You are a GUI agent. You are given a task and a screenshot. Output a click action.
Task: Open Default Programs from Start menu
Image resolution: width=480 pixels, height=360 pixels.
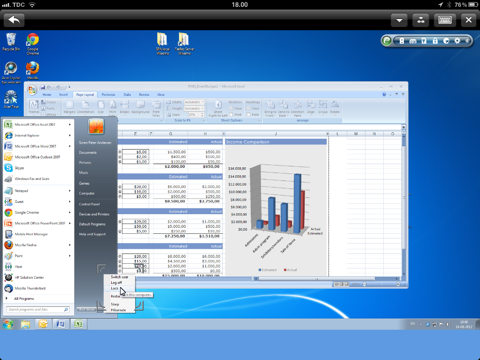click(92, 224)
